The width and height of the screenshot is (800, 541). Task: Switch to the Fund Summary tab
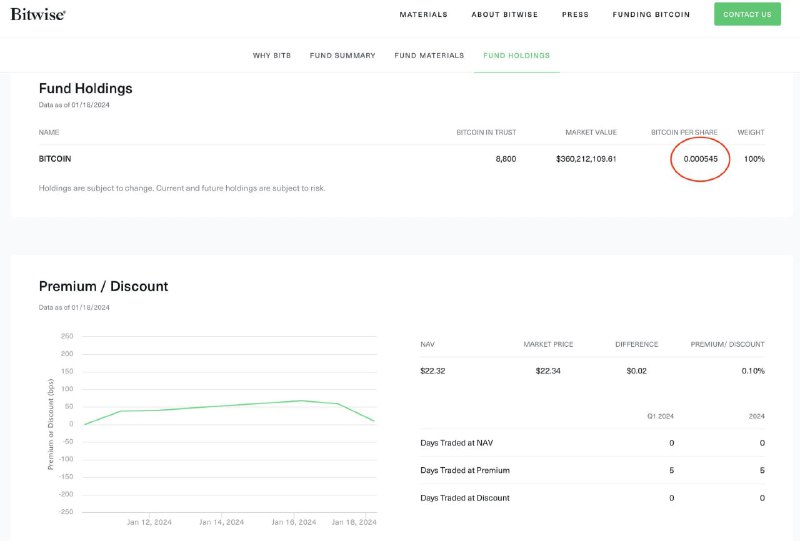click(x=342, y=55)
